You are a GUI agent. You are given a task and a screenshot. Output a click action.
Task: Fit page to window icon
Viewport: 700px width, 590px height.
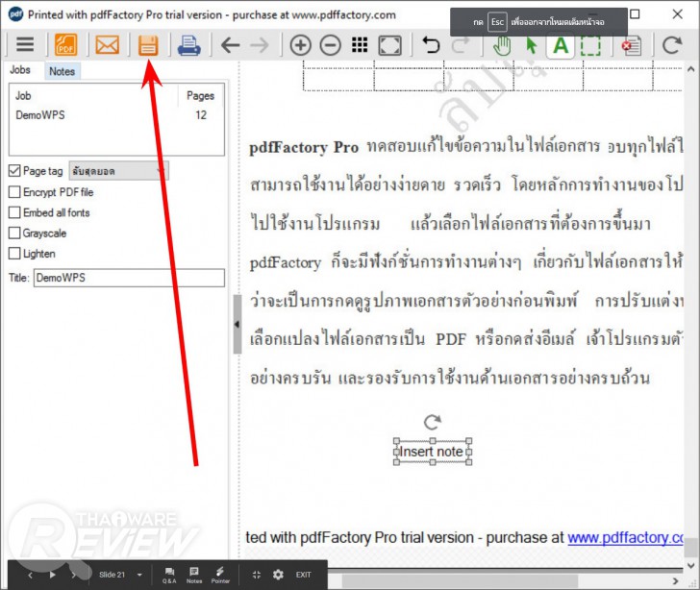tap(389, 45)
